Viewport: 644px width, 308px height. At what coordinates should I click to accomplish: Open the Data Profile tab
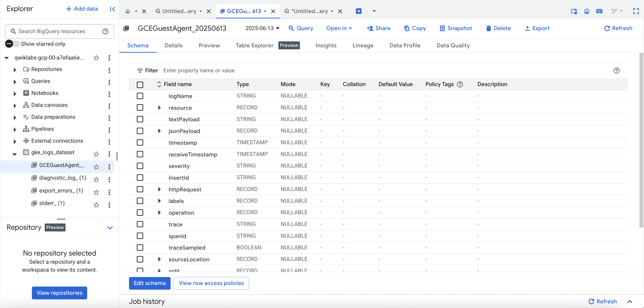click(x=405, y=46)
